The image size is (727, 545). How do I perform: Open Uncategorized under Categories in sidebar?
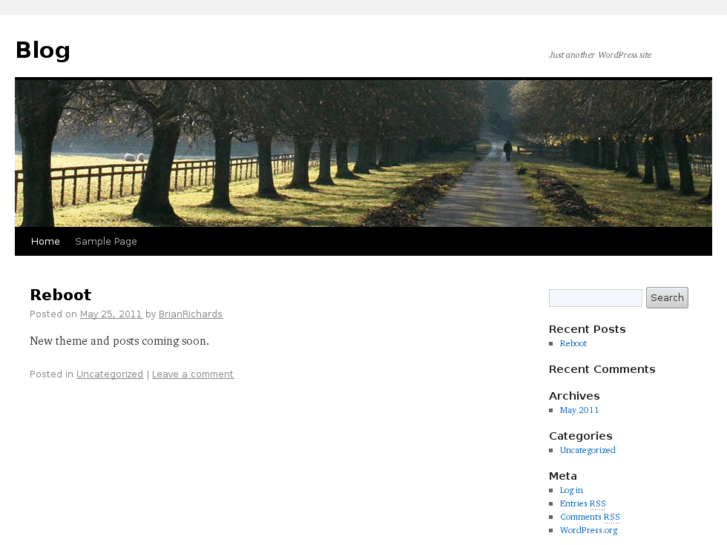click(587, 450)
